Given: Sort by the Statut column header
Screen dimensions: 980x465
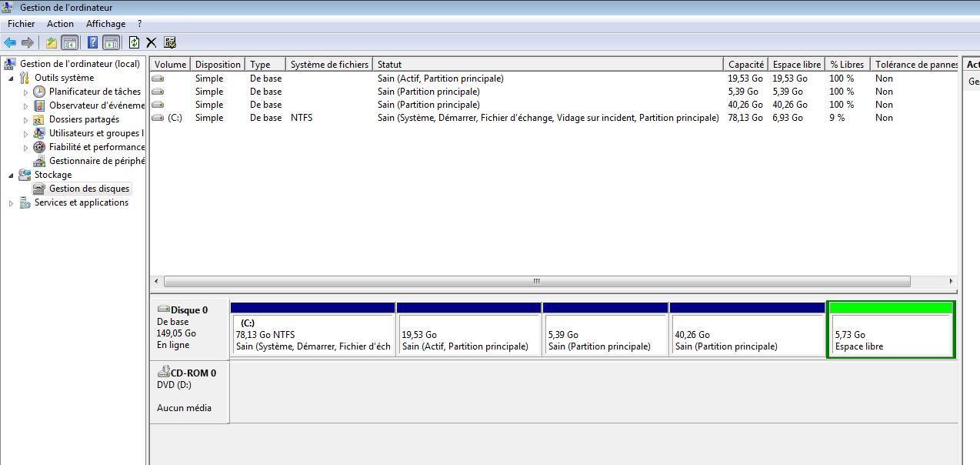Looking at the screenshot, I should click(x=548, y=65).
